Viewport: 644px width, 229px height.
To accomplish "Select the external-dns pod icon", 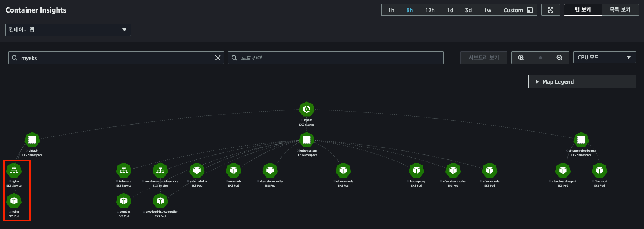I will tap(197, 170).
